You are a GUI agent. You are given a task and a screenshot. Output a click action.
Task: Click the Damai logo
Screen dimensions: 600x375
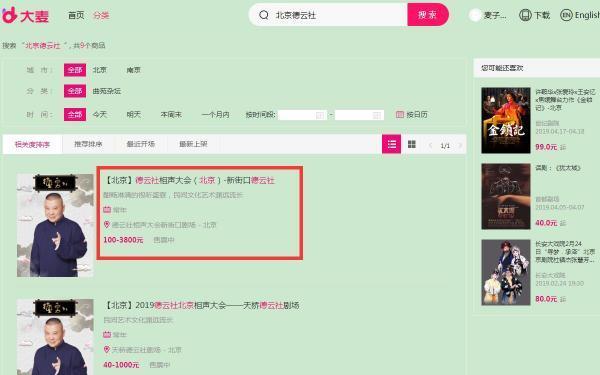tap(25, 15)
